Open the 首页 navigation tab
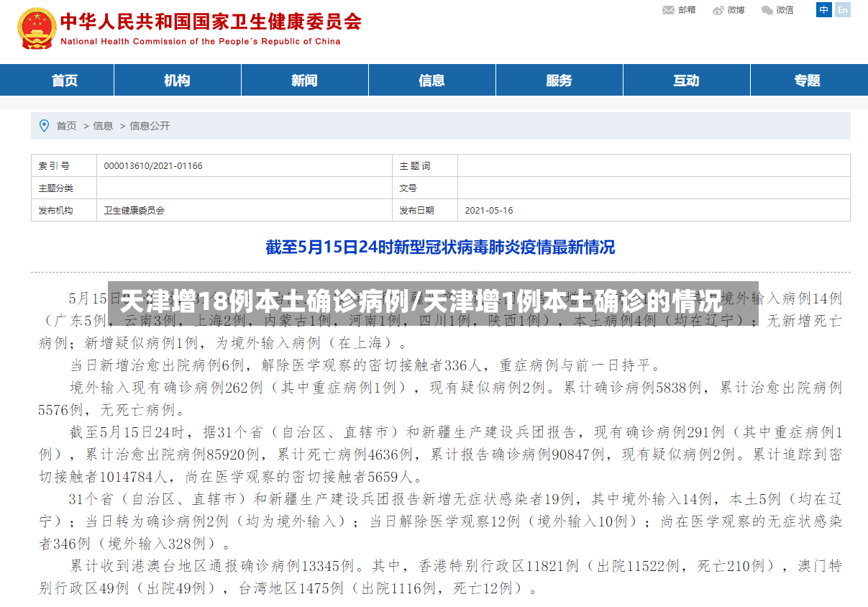 coord(65,80)
